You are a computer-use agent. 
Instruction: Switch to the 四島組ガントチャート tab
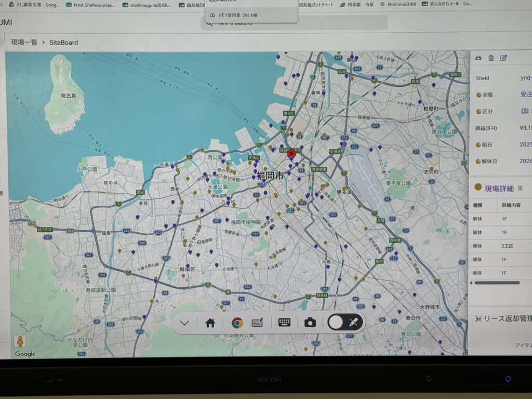316,4
